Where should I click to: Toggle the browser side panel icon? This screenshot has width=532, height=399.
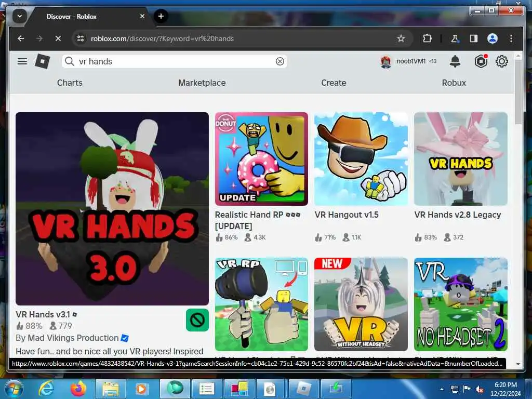tap(474, 38)
